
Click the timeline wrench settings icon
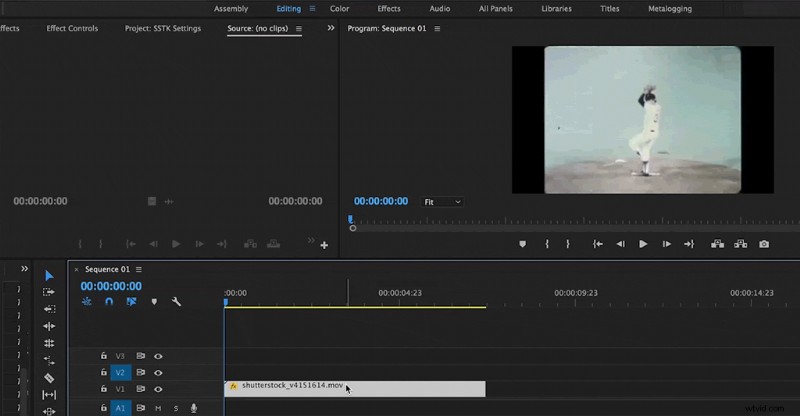[x=176, y=302]
